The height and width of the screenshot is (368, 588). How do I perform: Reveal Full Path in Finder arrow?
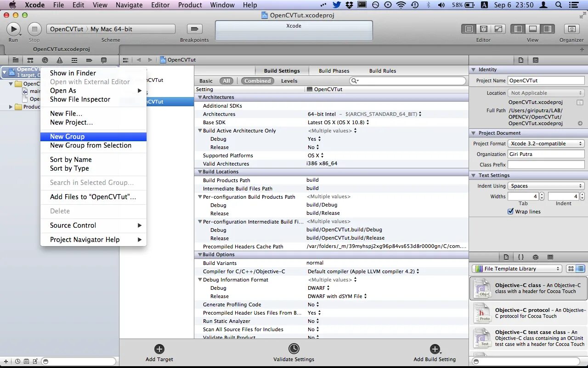[580, 123]
